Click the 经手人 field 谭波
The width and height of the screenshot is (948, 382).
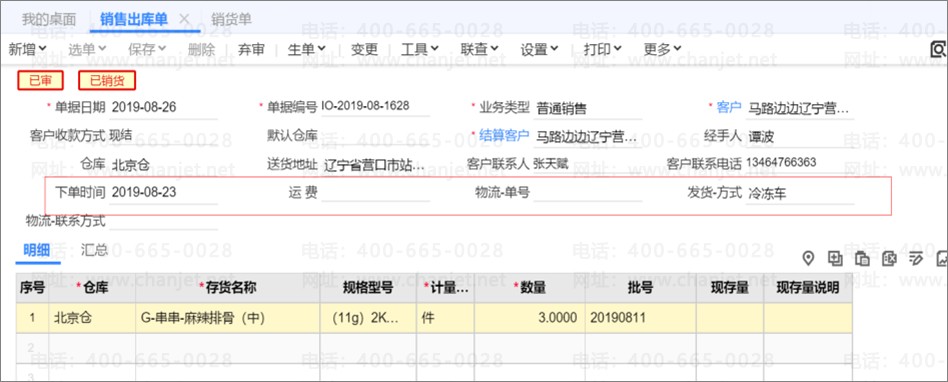tap(800, 136)
